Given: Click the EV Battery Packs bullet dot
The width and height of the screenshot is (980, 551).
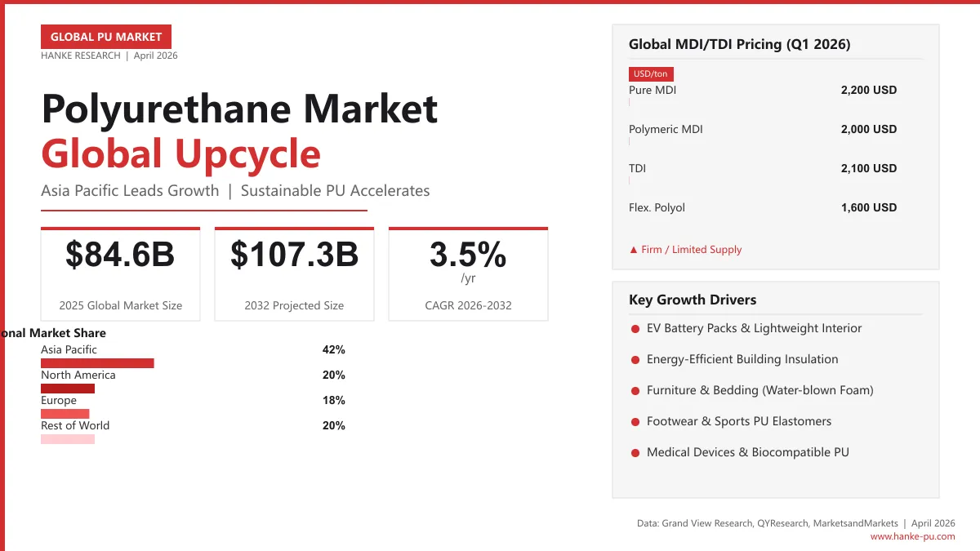Looking at the screenshot, I should tap(635, 329).
